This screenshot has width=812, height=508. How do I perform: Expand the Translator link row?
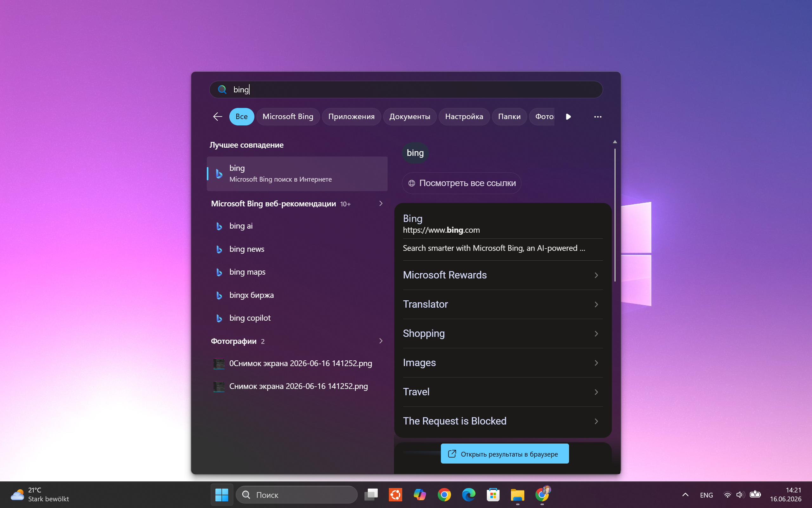pyautogui.click(x=503, y=304)
